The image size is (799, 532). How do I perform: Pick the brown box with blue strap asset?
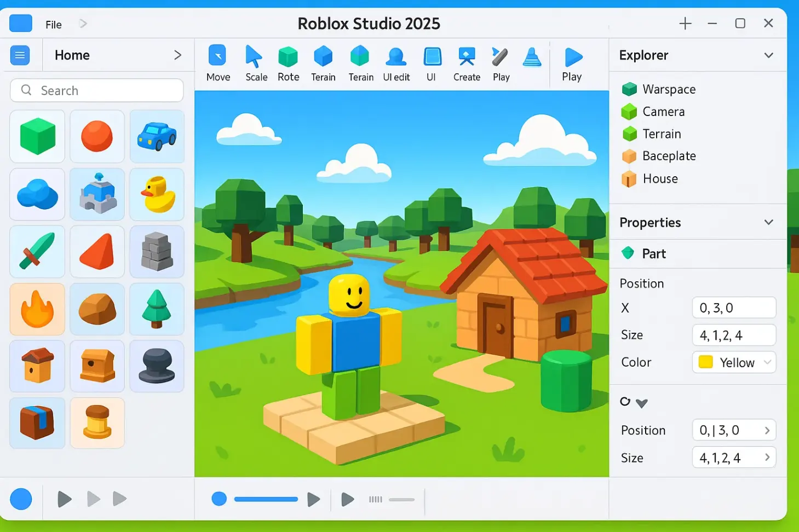[x=37, y=423]
